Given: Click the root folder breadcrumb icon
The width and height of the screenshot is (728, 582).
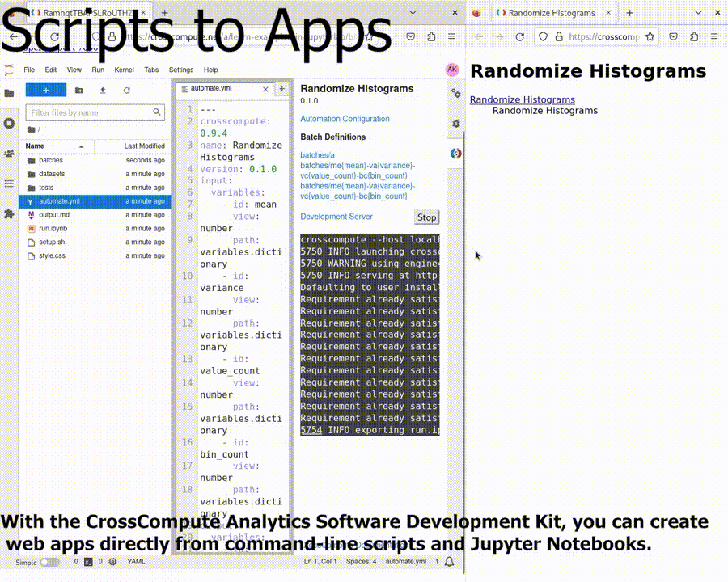Looking at the screenshot, I should point(32,129).
